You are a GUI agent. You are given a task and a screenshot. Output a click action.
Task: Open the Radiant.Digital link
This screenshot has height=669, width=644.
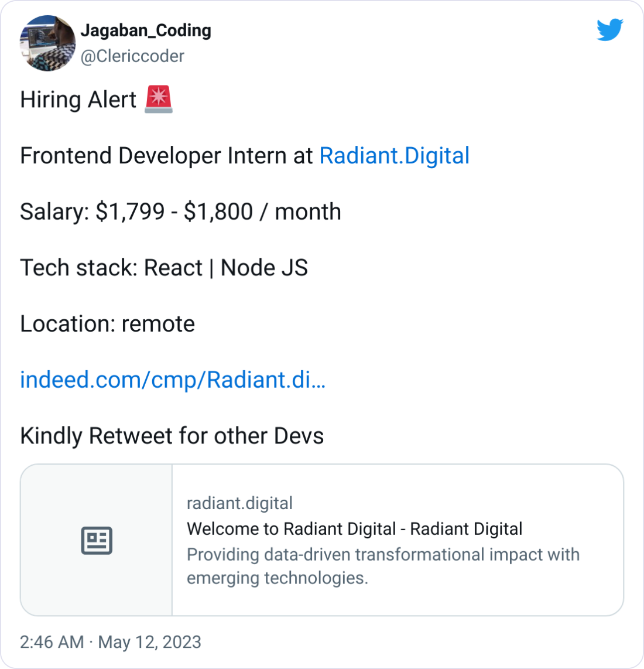pyautogui.click(x=394, y=155)
